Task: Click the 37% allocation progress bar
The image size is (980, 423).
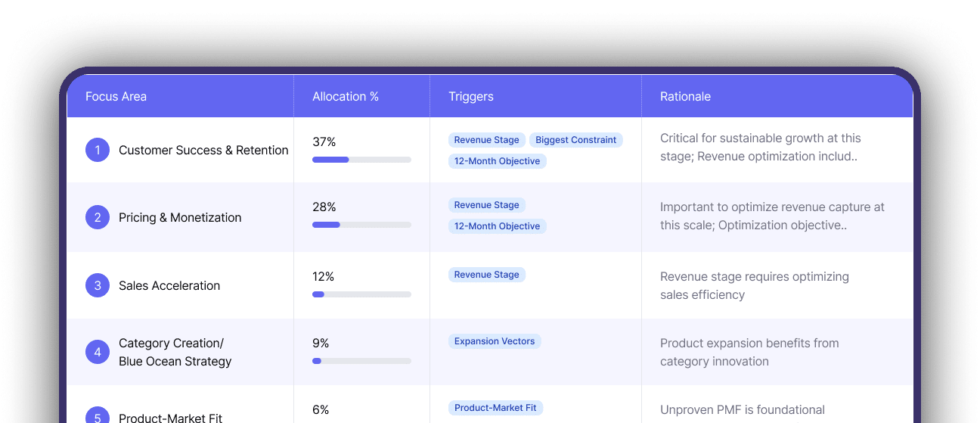Action: coord(361,160)
